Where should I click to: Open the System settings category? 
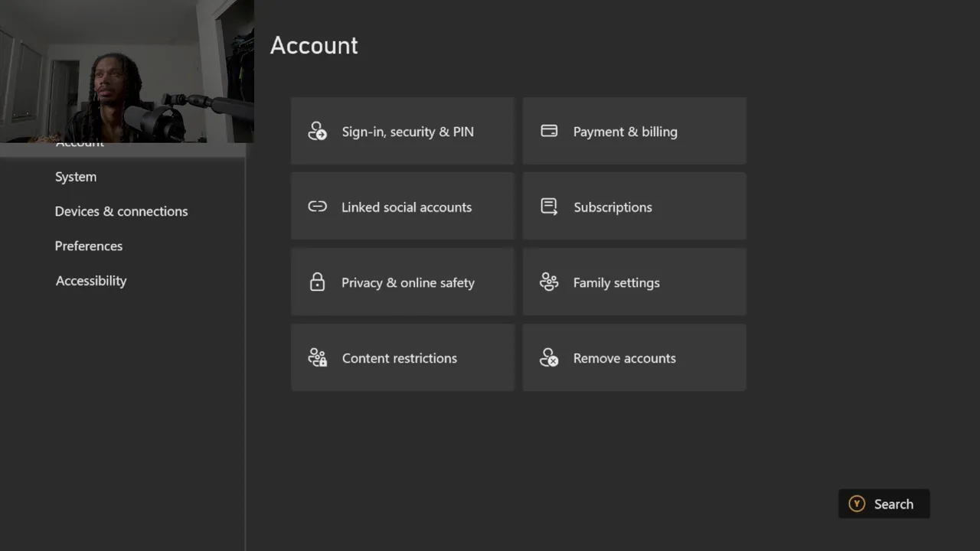pyautogui.click(x=76, y=177)
